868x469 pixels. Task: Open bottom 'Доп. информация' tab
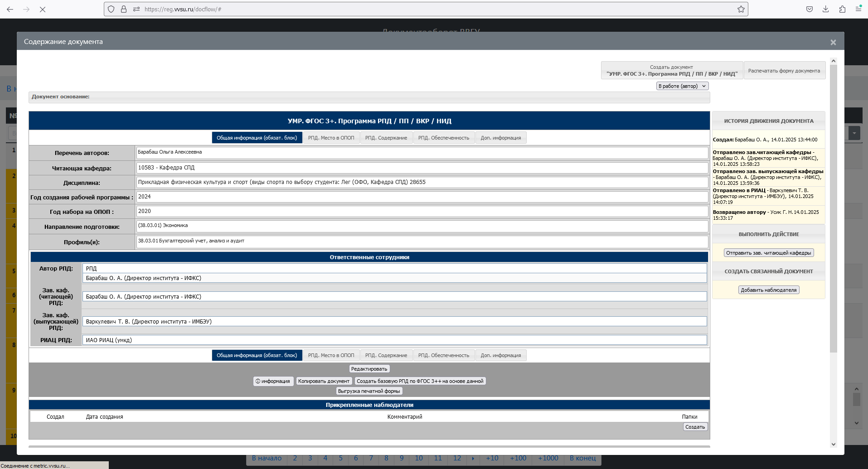(x=500, y=355)
